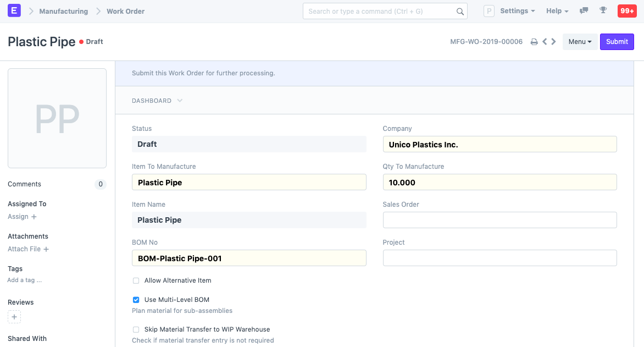Click the plus icon under Reviews
Image resolution: width=644 pixels, height=347 pixels.
14,317
